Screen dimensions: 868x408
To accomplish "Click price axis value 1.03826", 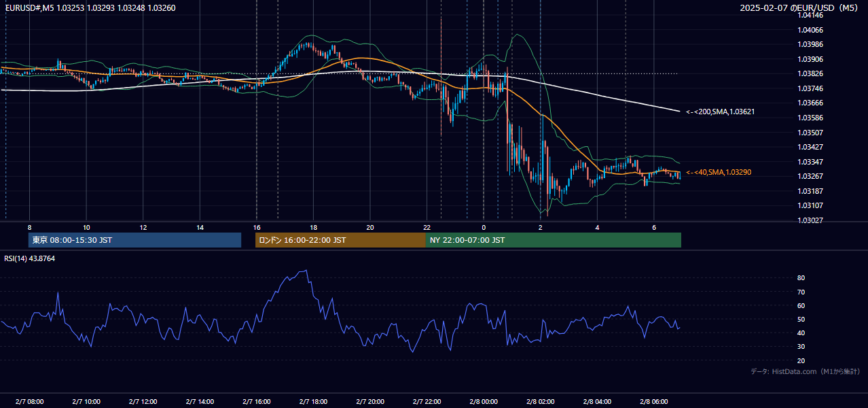I will tap(812, 73).
